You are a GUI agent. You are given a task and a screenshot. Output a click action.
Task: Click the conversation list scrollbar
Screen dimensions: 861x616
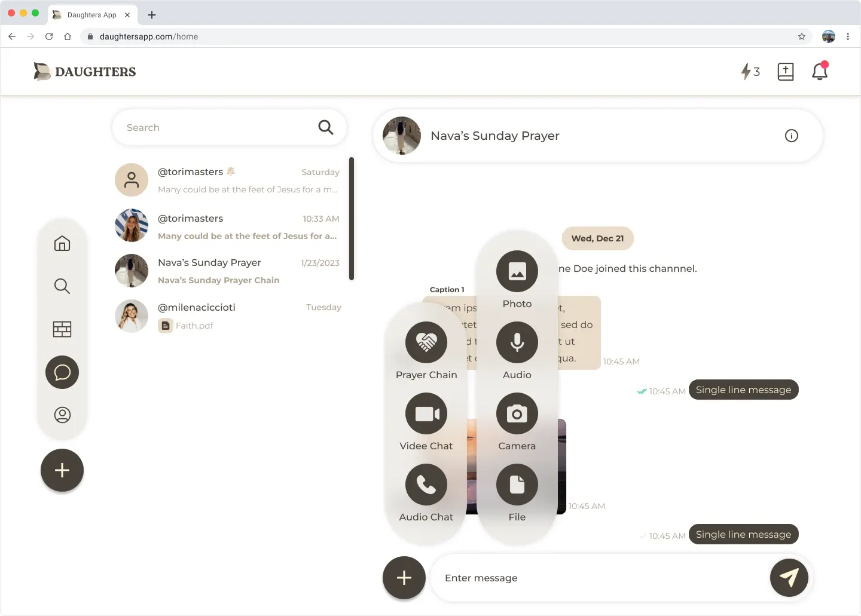click(352, 218)
